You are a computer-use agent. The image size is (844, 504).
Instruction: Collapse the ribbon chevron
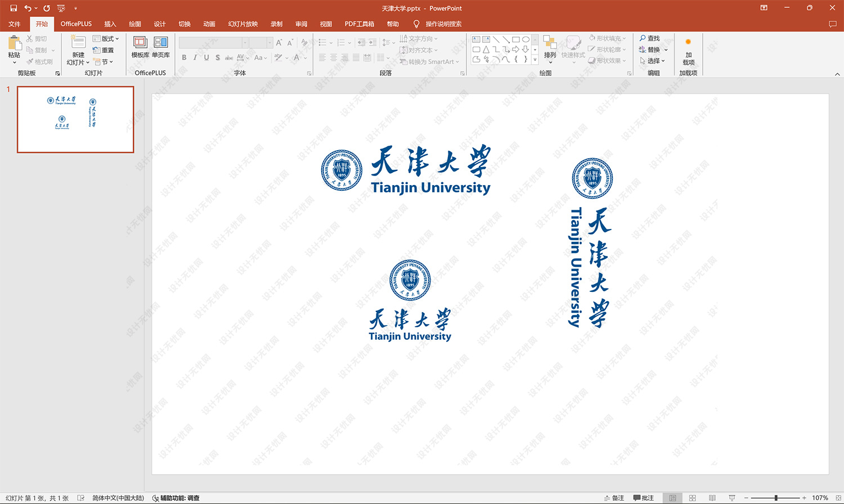tap(837, 74)
